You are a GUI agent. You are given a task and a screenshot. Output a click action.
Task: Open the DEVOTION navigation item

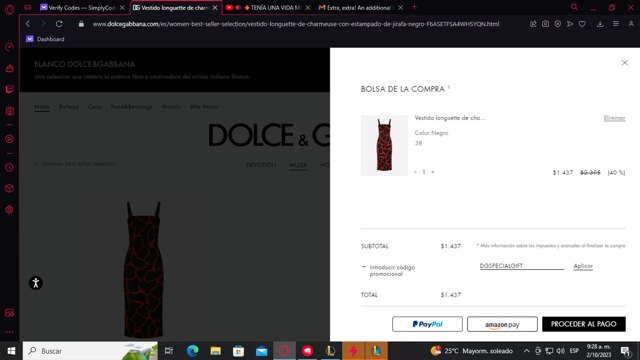[x=261, y=165]
